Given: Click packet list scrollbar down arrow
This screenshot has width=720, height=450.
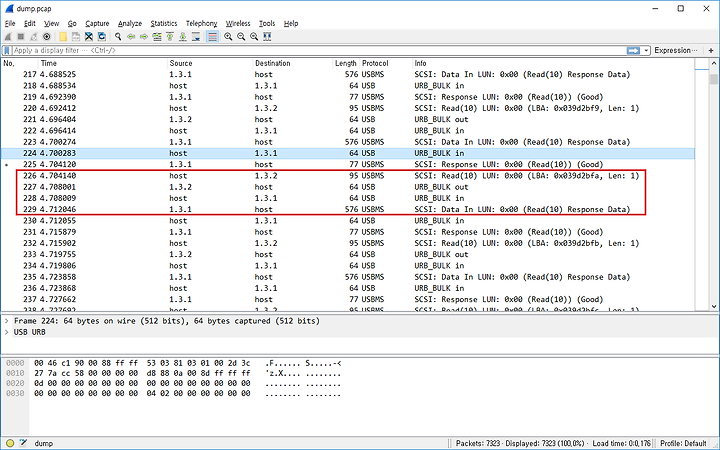Looking at the screenshot, I should point(714,306).
